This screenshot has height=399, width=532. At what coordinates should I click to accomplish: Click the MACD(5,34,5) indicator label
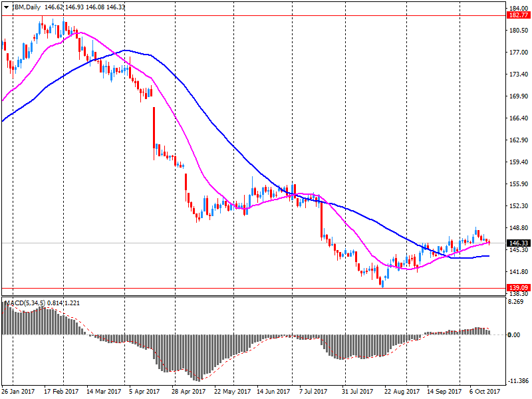24,303
